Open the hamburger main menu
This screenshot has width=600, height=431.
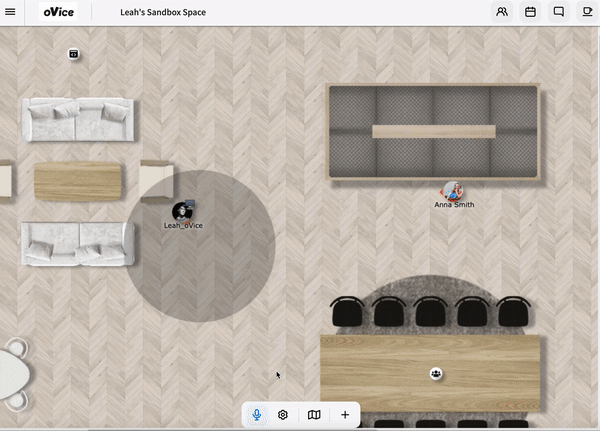10,12
